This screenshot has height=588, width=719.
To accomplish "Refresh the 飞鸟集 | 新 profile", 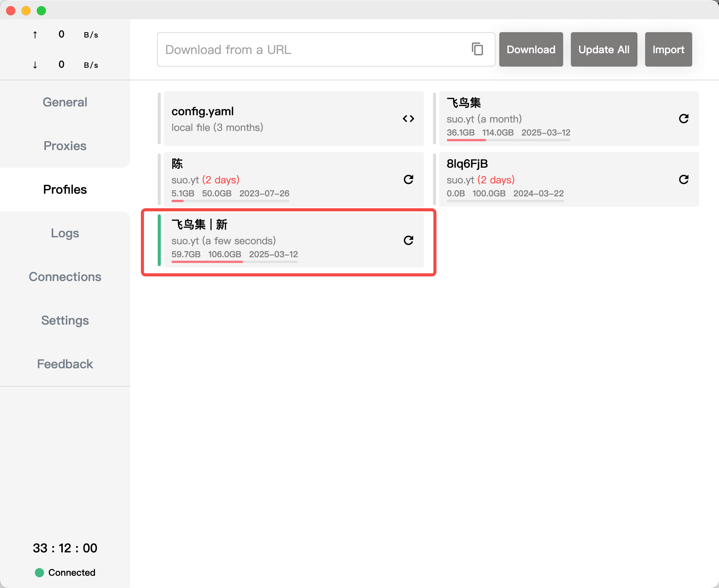I will [x=409, y=240].
